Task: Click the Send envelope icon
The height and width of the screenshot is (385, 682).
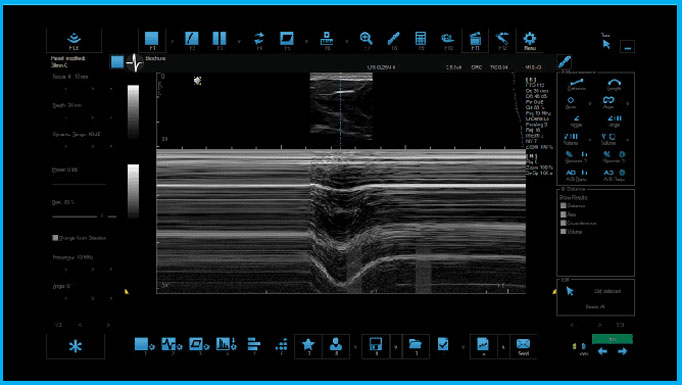Action: tap(523, 347)
